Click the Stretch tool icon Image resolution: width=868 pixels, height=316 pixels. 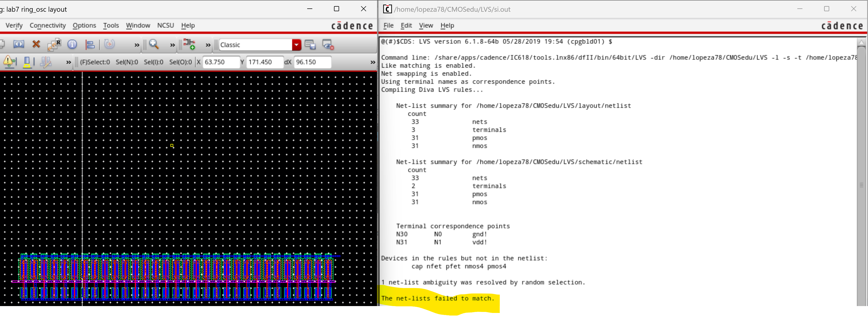pos(19,44)
